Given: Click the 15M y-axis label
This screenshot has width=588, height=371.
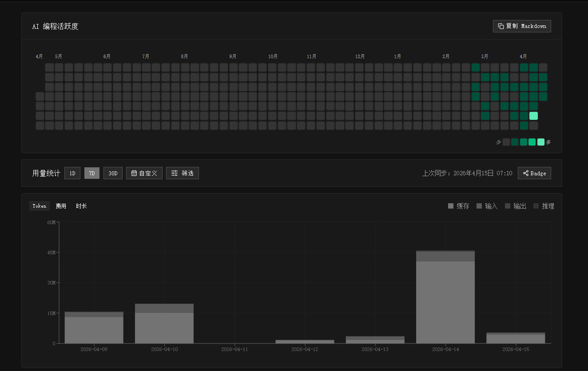Looking at the screenshot, I should (52, 313).
